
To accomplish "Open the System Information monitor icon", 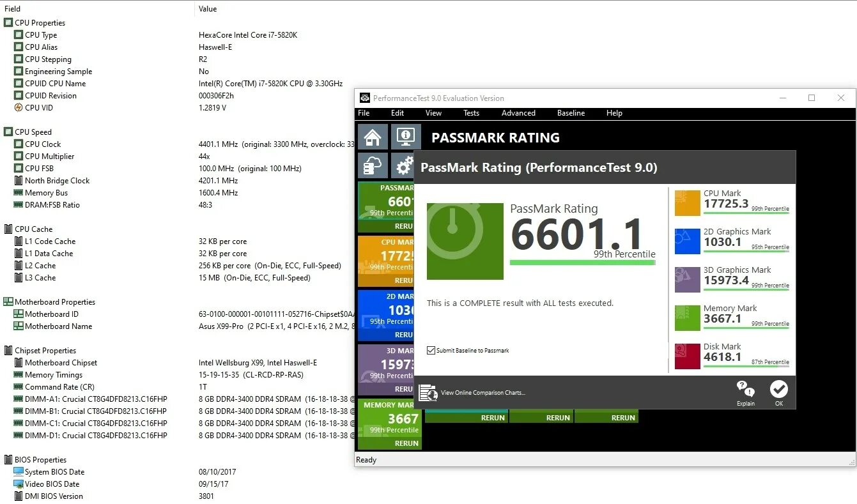I will point(405,137).
